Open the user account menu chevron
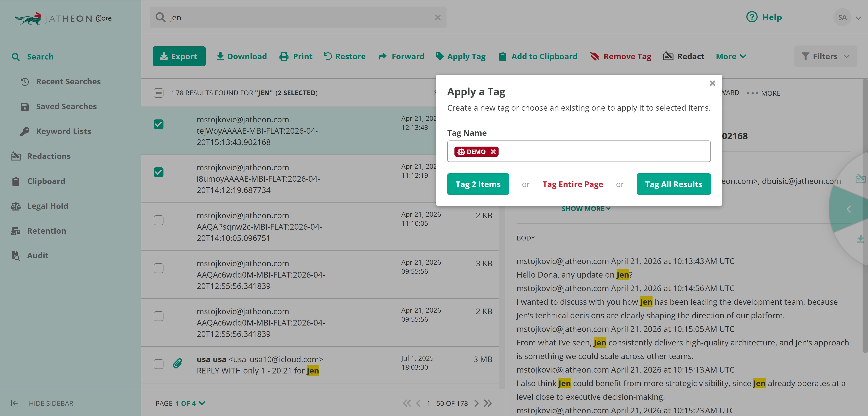 pos(859,18)
